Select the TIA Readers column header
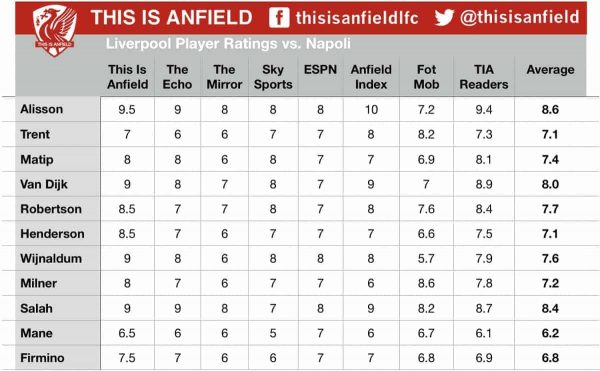The image size is (600, 371). [484, 77]
